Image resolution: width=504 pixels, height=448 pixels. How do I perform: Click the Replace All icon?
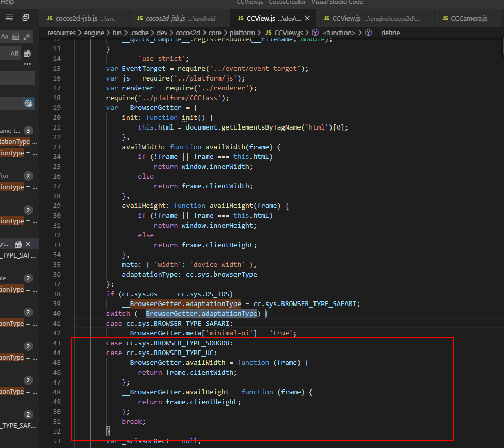coord(28,53)
